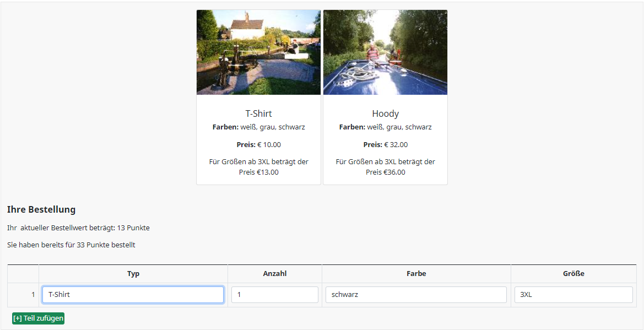644x330 pixels.
Task: Focus the Größe field containing 3XL
Action: (573, 295)
